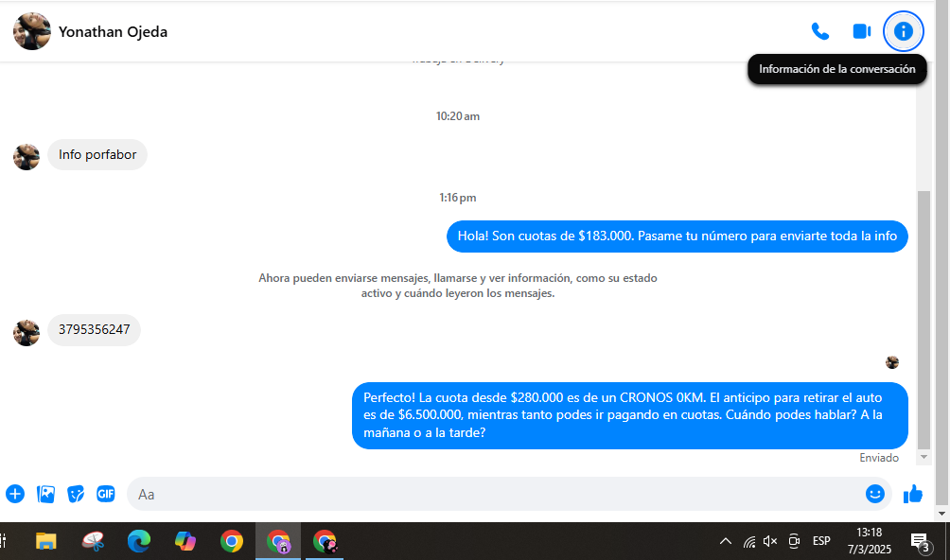This screenshot has height=560, width=950.
Task: Click the page scrollbar down arrow
Action: (941, 514)
